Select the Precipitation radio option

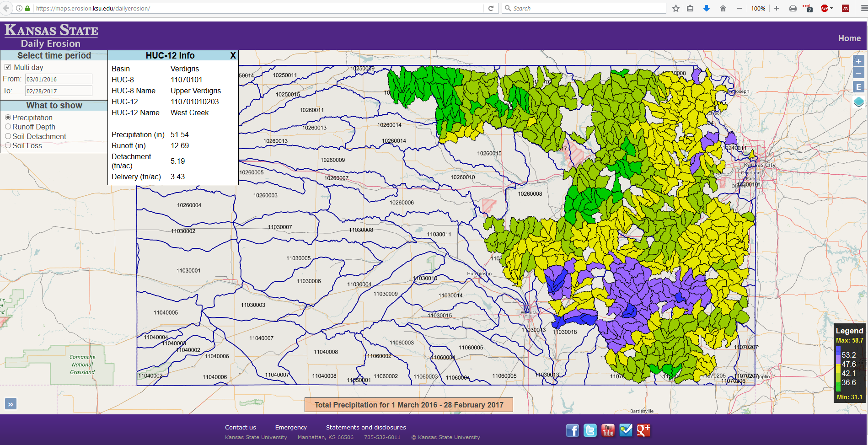coord(8,118)
